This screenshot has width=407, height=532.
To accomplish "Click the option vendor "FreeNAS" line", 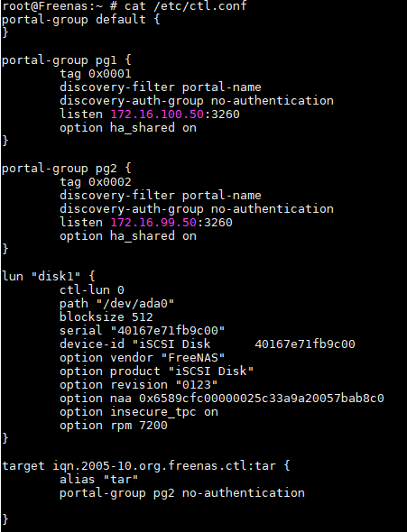I will (x=143, y=358).
